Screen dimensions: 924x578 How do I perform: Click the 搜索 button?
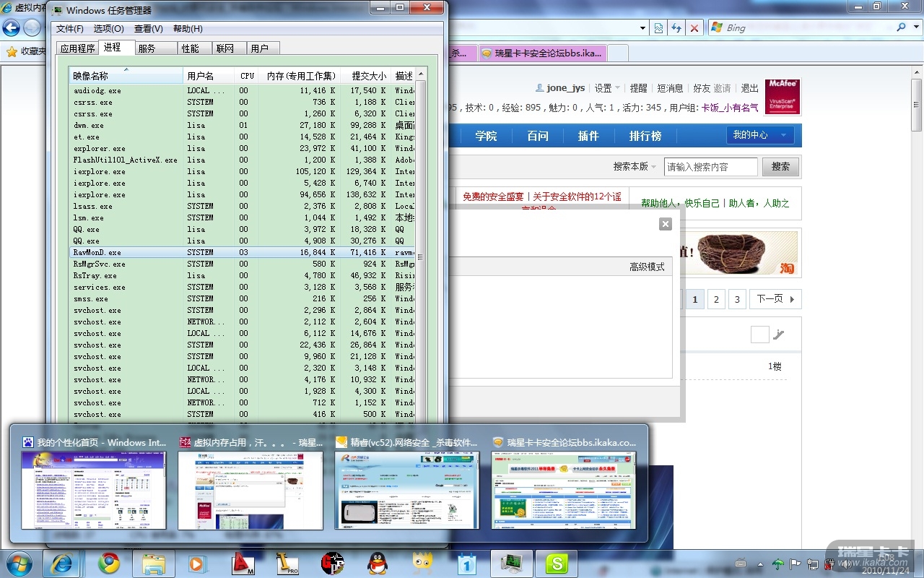[x=780, y=167]
